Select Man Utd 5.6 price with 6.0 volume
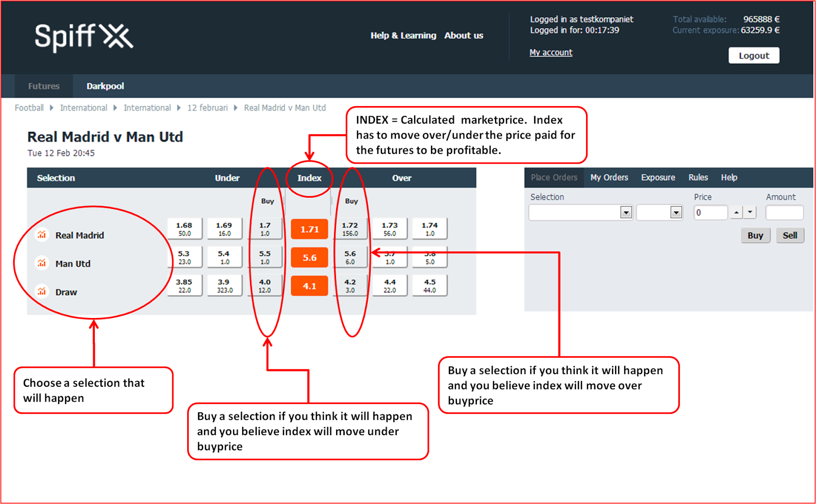This screenshot has width=816, height=504. click(x=350, y=257)
